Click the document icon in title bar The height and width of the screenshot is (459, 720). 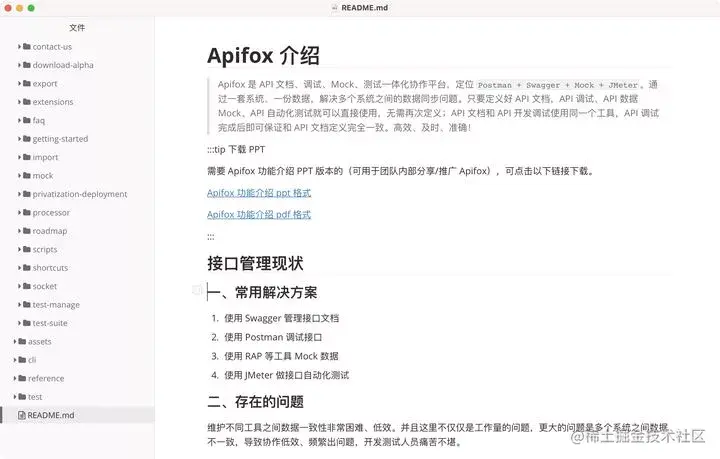point(335,8)
